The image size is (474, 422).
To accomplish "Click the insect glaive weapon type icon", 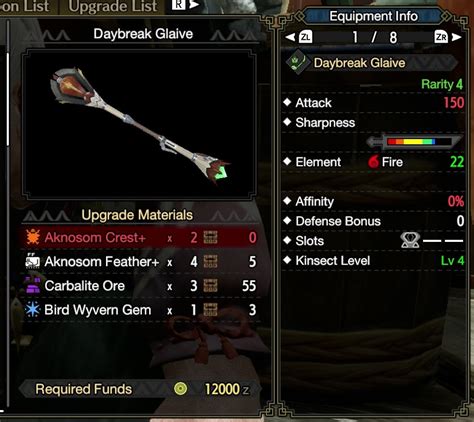I will click(297, 62).
